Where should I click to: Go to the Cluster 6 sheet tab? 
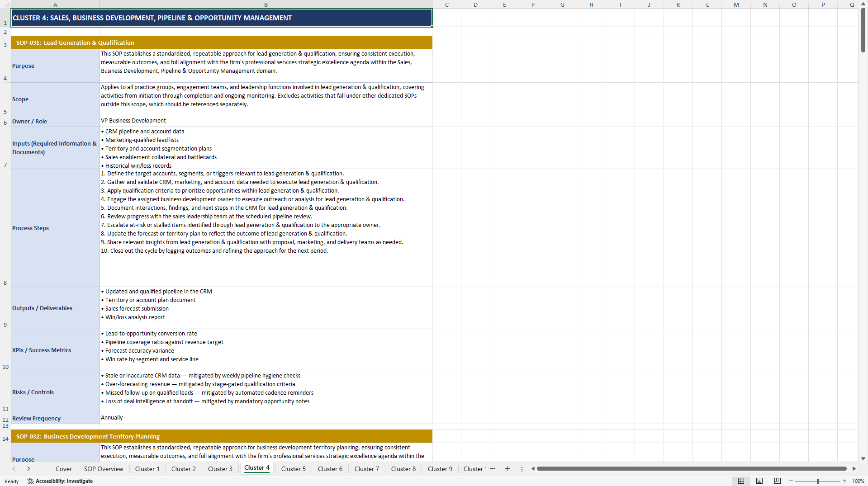click(330, 469)
